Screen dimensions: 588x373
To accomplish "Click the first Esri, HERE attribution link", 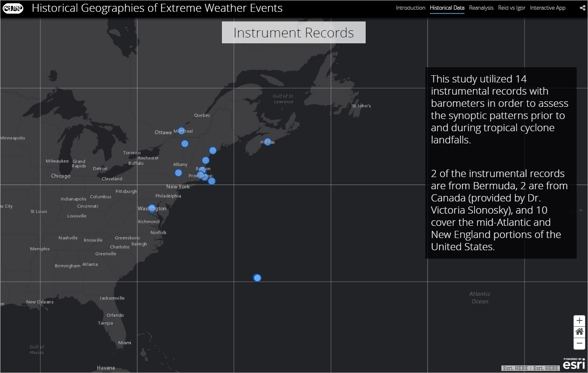I will coord(515,368).
